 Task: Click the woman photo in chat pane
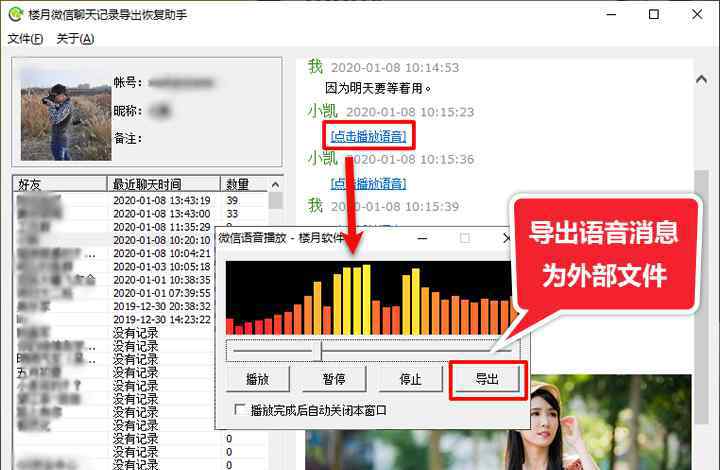(611, 422)
